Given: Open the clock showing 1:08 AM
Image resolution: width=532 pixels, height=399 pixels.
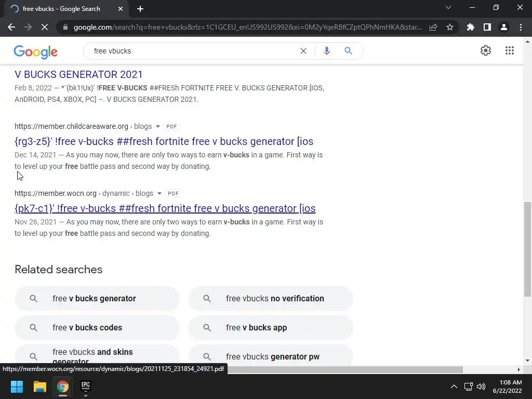Looking at the screenshot, I should [x=508, y=387].
